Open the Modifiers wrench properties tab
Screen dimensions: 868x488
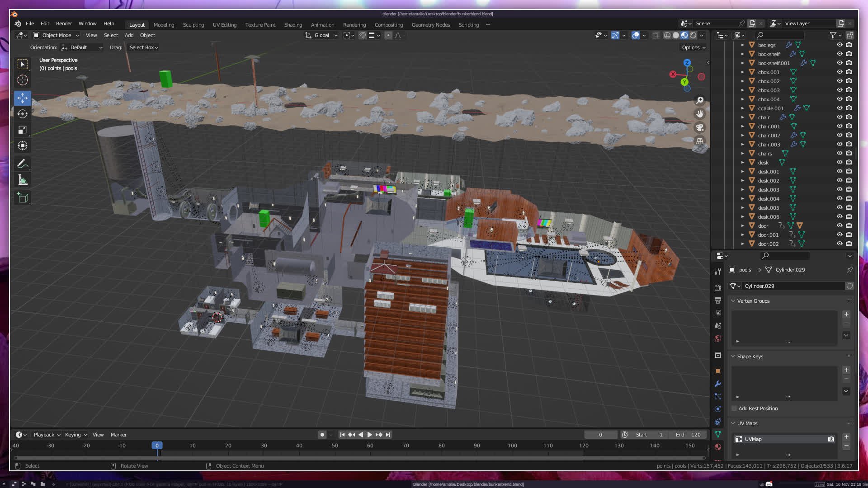point(718,384)
